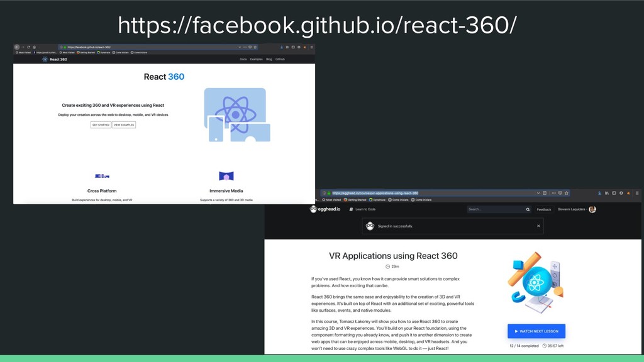
Task: Open hamburger menu in React 360 browser
Action: click(311, 47)
